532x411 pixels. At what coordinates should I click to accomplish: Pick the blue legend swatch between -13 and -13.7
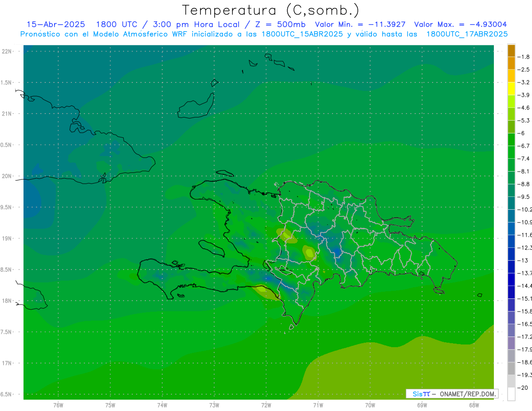[511, 266]
